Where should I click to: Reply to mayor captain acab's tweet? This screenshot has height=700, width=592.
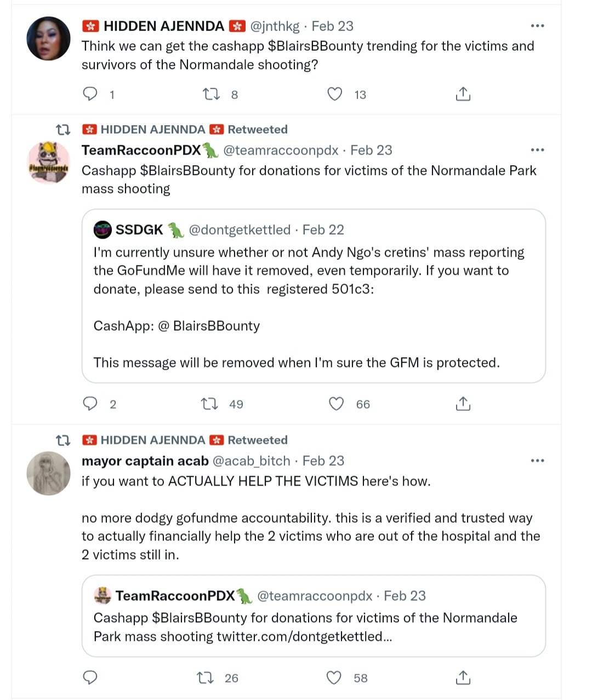click(90, 678)
